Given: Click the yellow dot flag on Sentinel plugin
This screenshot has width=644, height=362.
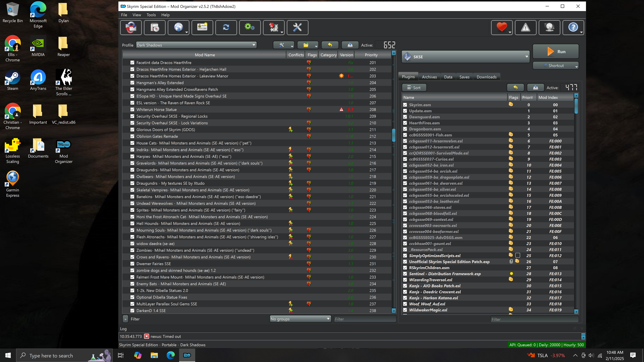Looking at the screenshot, I should (x=511, y=274).
